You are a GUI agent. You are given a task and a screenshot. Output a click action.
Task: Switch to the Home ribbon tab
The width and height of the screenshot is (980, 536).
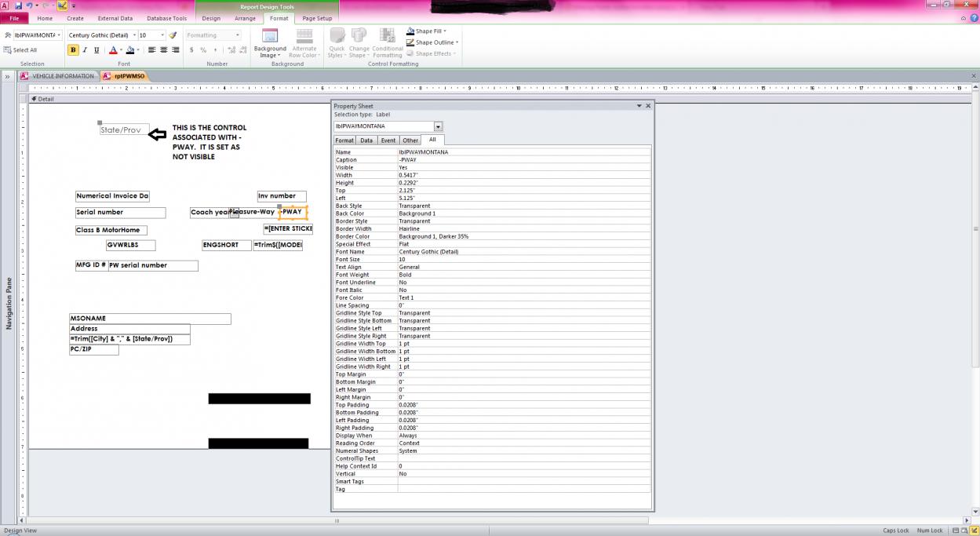45,18
